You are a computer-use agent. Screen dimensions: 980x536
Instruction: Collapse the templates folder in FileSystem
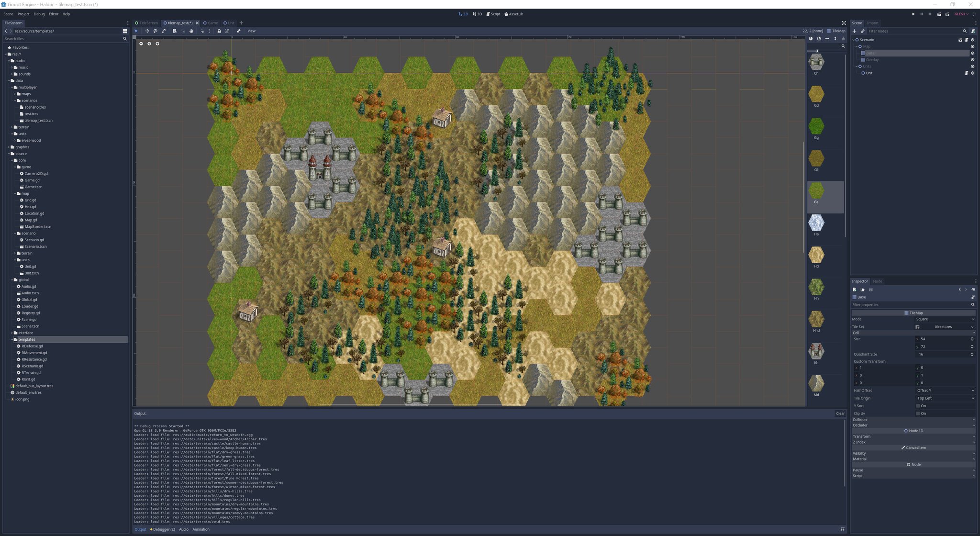click(12, 339)
